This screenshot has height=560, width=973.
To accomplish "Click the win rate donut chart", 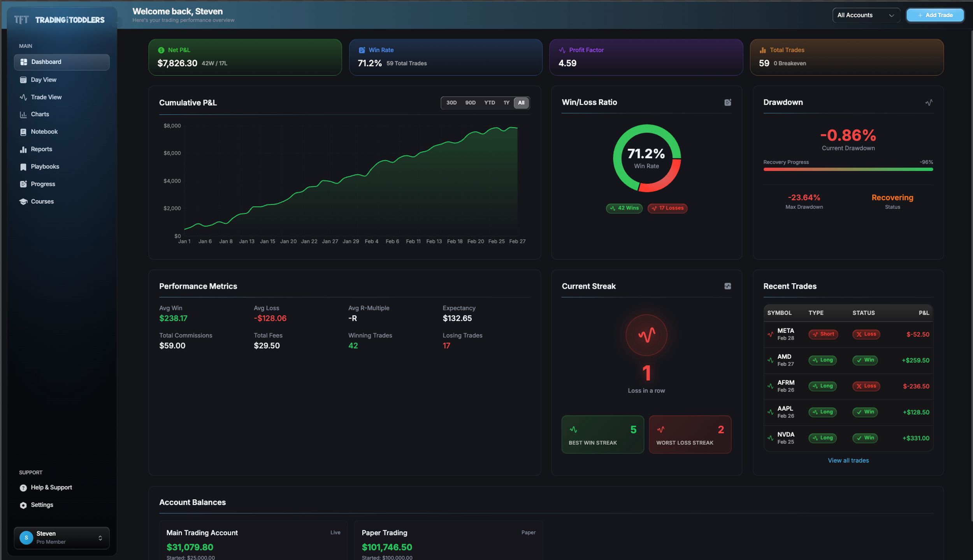I will [x=646, y=158].
